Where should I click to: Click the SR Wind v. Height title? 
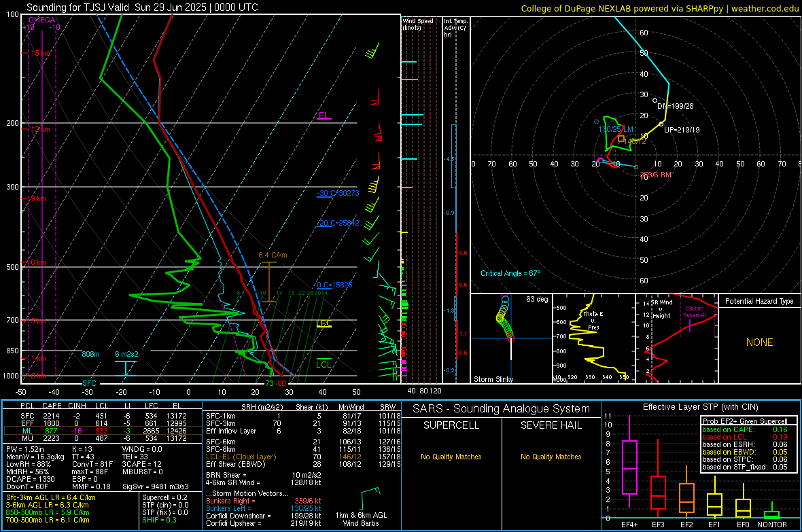coord(661,309)
